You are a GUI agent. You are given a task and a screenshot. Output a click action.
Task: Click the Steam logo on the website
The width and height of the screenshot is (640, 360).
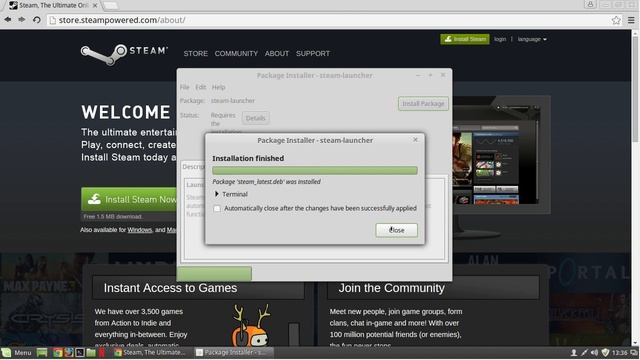[124, 54]
